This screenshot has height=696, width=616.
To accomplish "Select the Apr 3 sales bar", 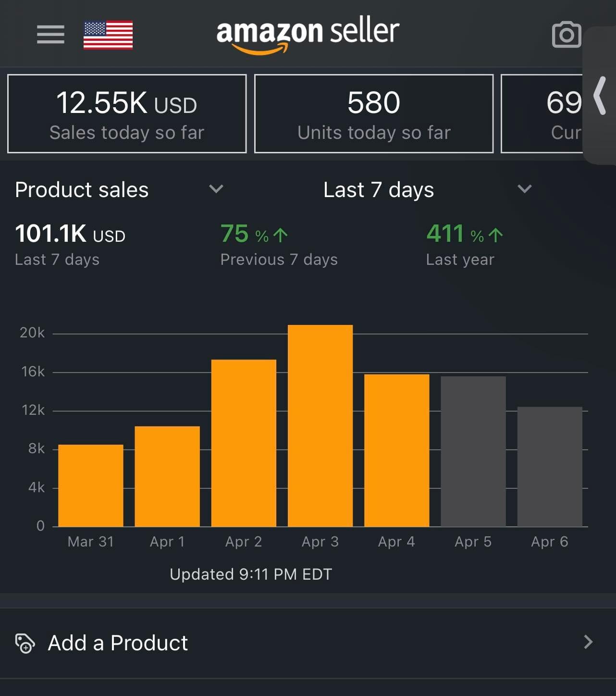I will (320, 428).
